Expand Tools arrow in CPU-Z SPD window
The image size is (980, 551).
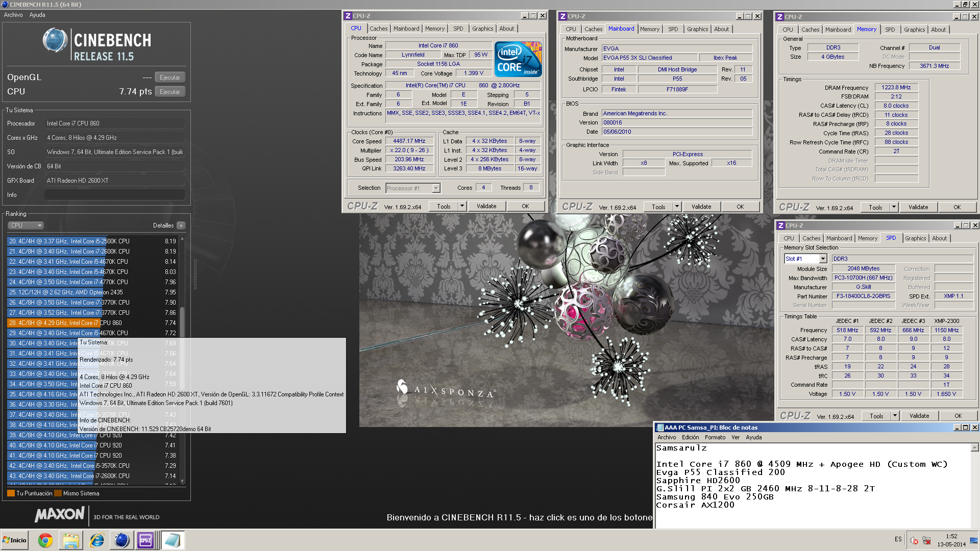click(x=895, y=416)
